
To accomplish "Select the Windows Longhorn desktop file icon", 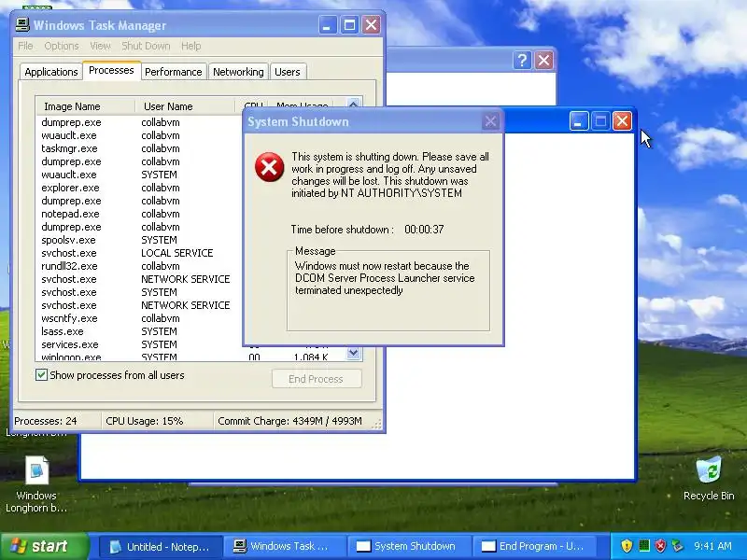I will [x=36, y=483].
